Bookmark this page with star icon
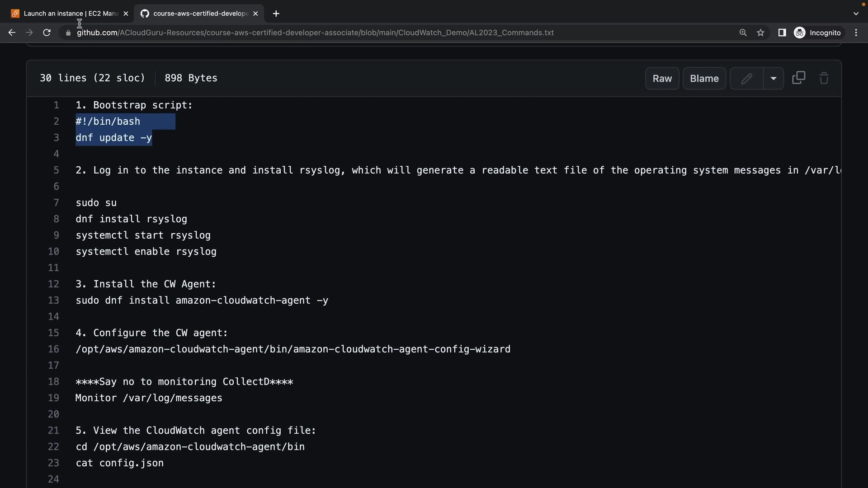This screenshot has width=868, height=488. click(760, 33)
